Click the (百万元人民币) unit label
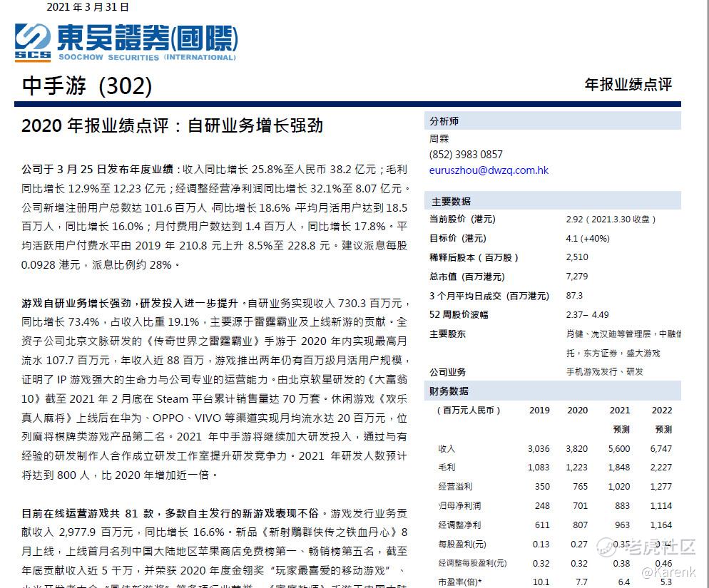This screenshot has width=709, height=588. (x=469, y=411)
